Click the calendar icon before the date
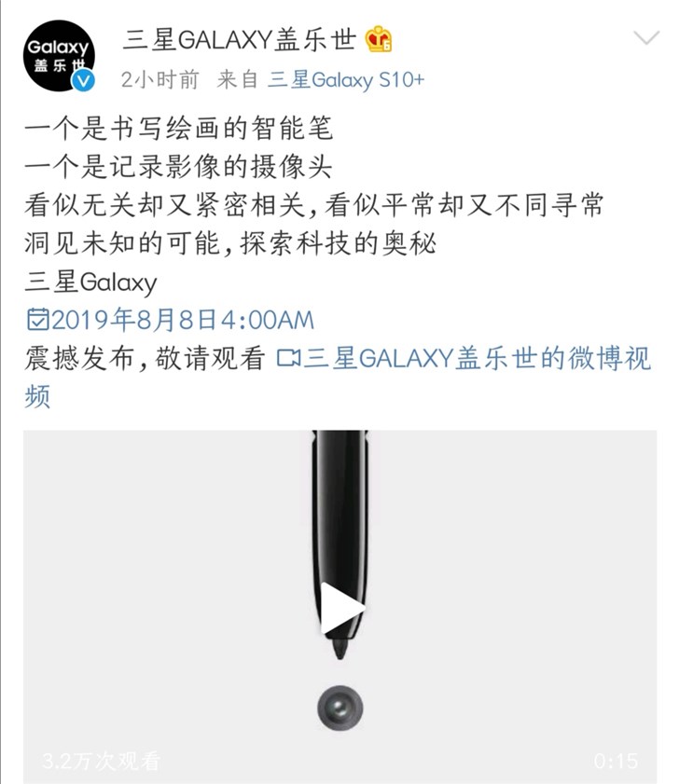The height and width of the screenshot is (784, 679). pos(37,320)
